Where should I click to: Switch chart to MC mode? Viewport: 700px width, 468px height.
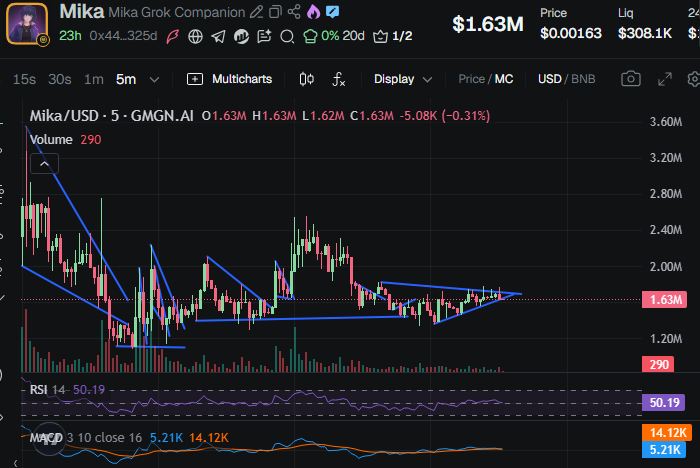504,79
